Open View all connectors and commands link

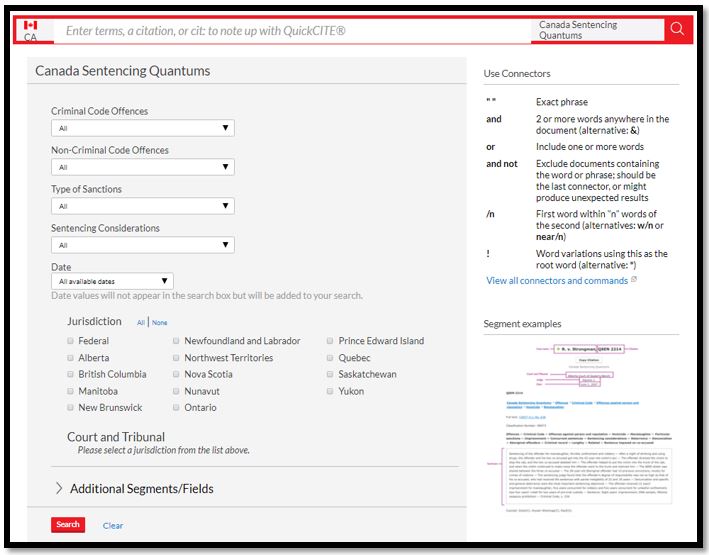coord(557,280)
